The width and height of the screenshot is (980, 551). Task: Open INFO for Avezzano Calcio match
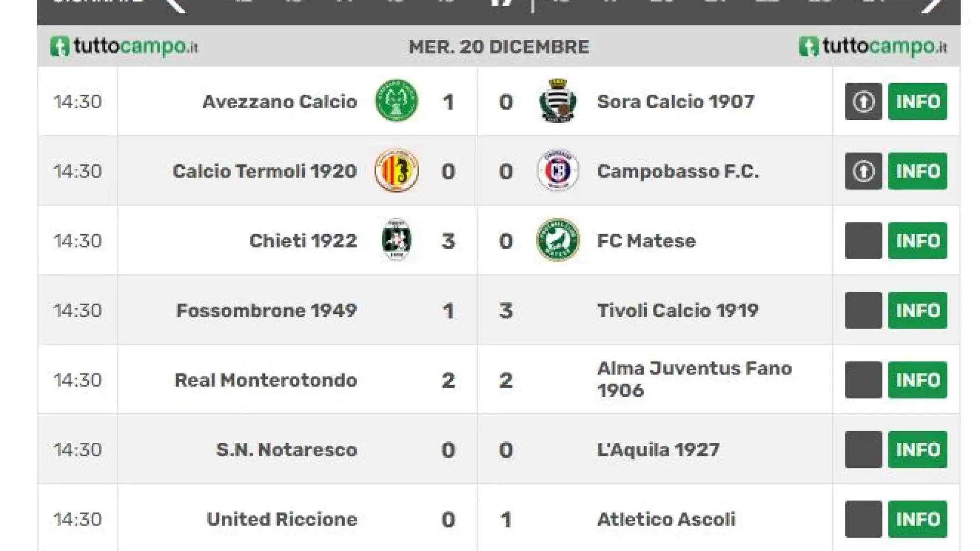coord(918,102)
